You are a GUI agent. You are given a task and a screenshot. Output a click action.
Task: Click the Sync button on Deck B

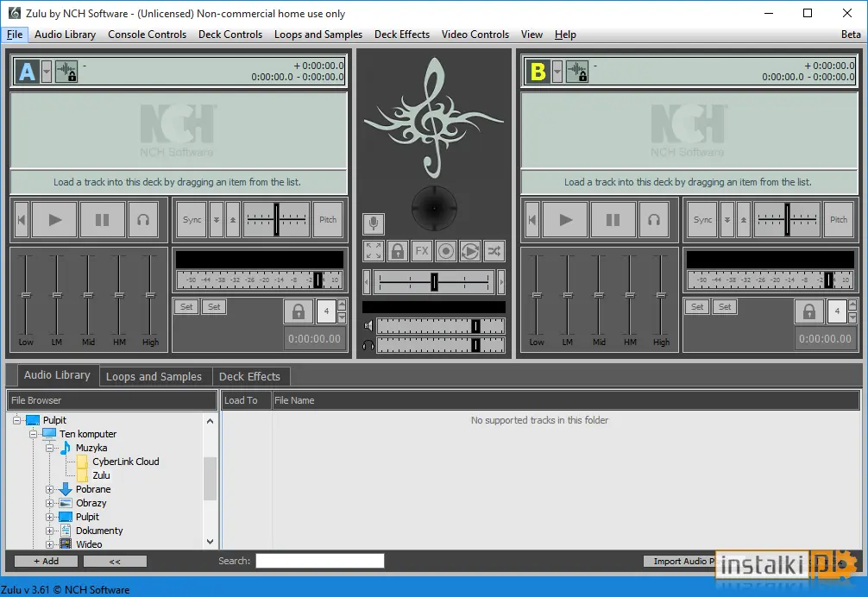tap(703, 220)
